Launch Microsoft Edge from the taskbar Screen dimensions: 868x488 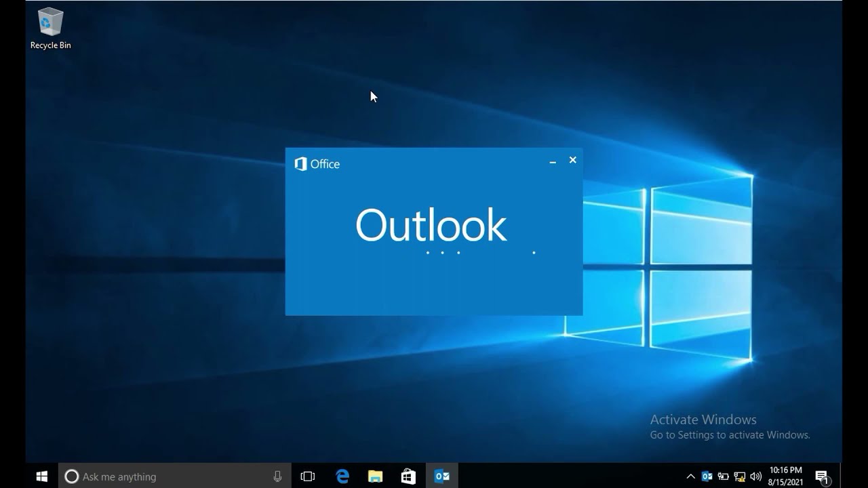342,476
